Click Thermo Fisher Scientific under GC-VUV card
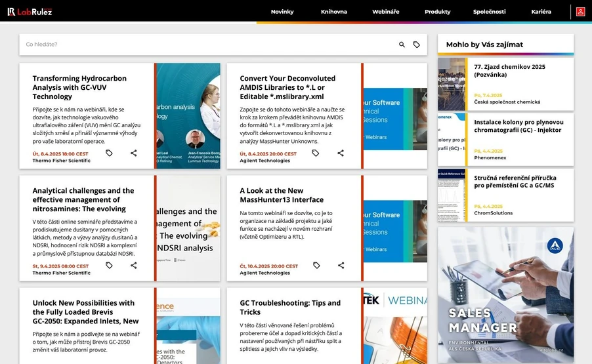The width and height of the screenshot is (592, 364). pos(61,160)
